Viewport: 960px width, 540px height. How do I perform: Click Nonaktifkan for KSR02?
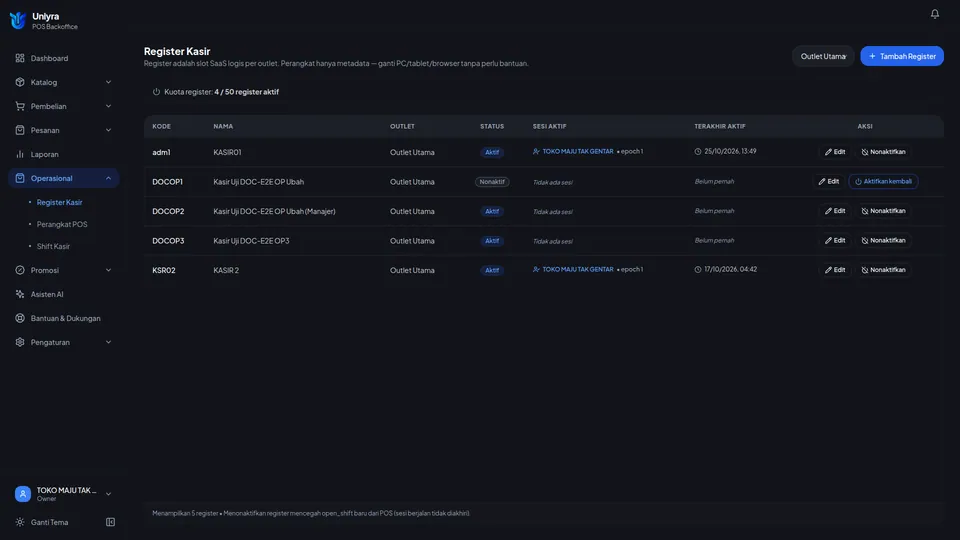coord(883,269)
